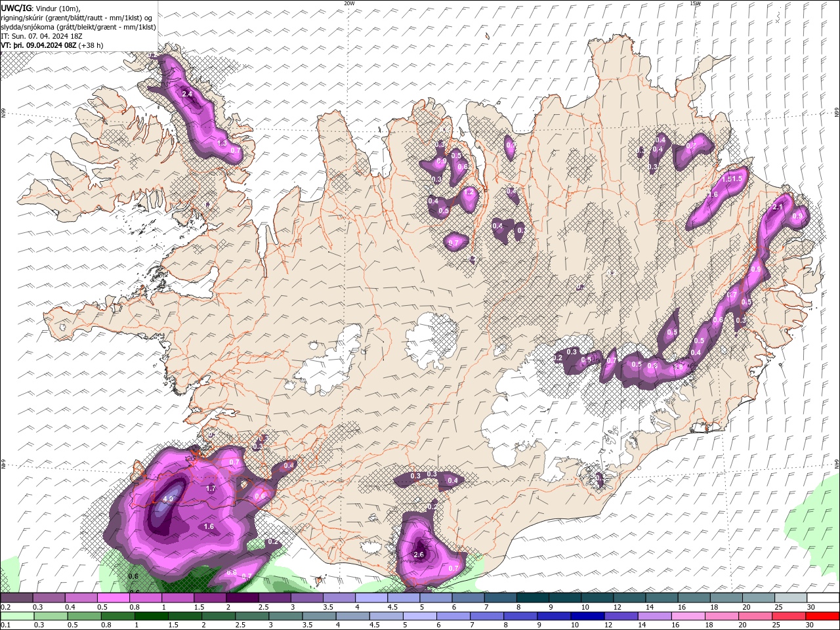Pick the pale green 0.1 swatch in lower legend
The image size is (840, 630).
[x=16, y=616]
